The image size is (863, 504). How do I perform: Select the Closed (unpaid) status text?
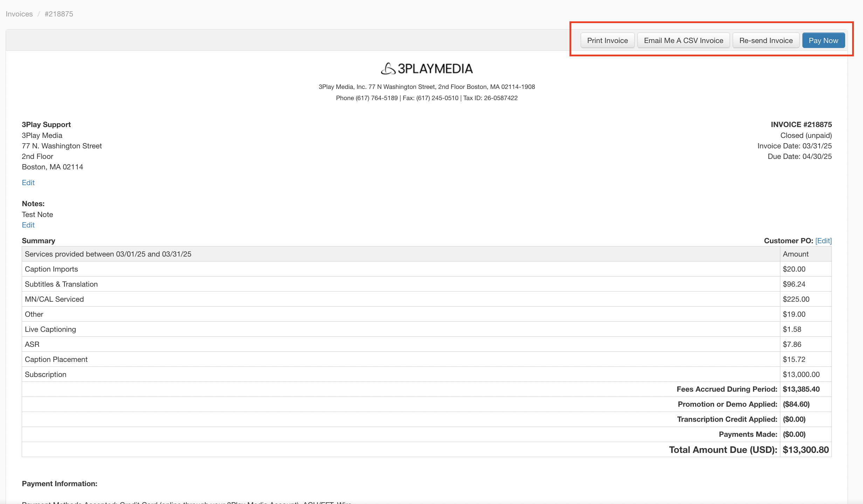[x=806, y=135]
